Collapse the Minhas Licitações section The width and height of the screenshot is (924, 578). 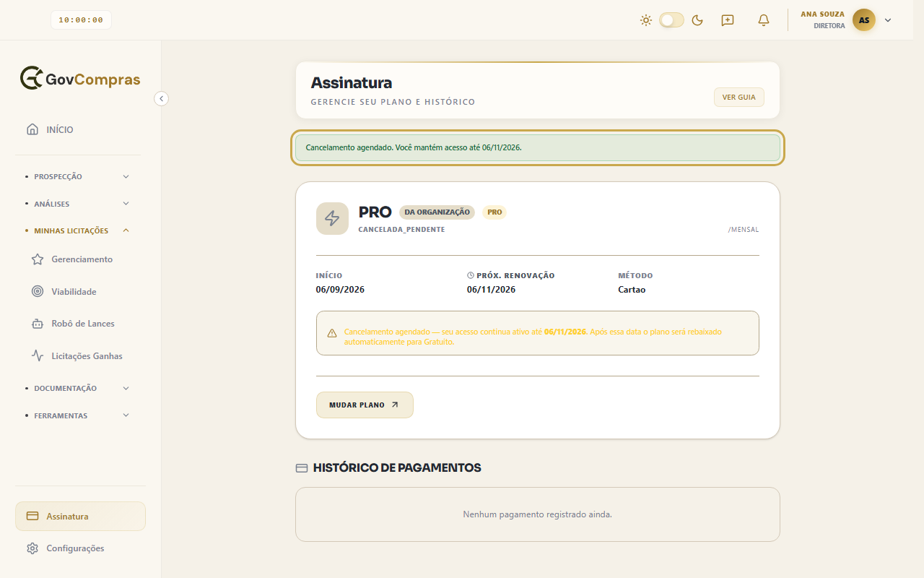[77, 230]
